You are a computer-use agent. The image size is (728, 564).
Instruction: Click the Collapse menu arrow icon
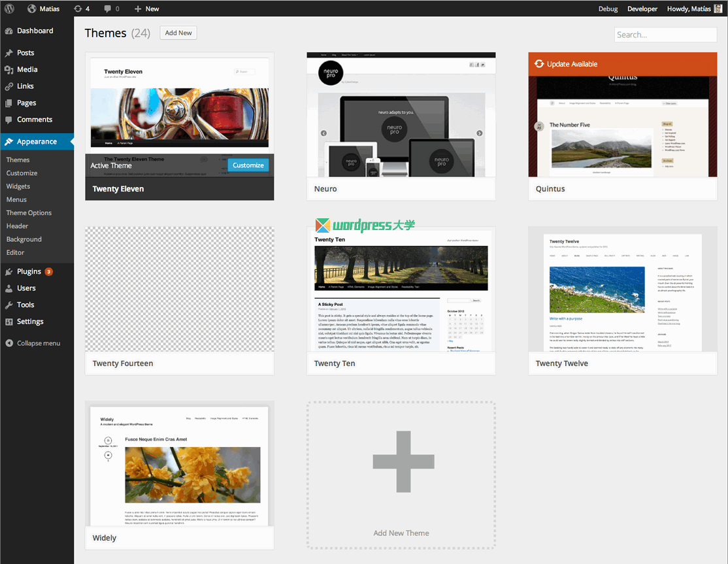click(9, 343)
